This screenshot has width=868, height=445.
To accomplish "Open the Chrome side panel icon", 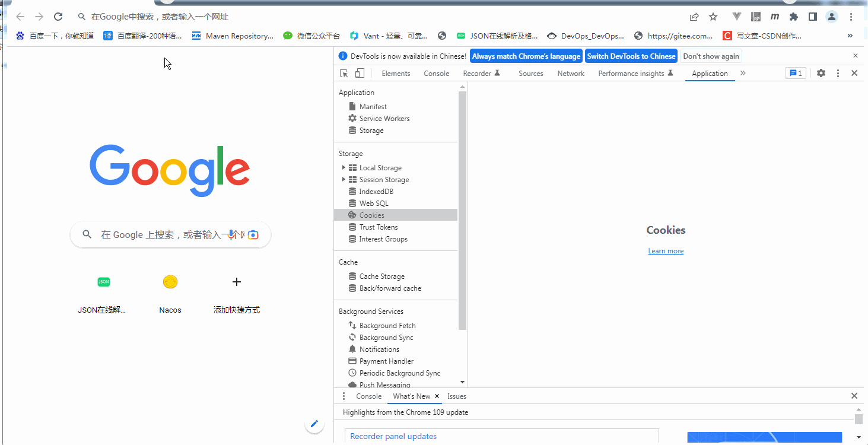I will click(813, 17).
